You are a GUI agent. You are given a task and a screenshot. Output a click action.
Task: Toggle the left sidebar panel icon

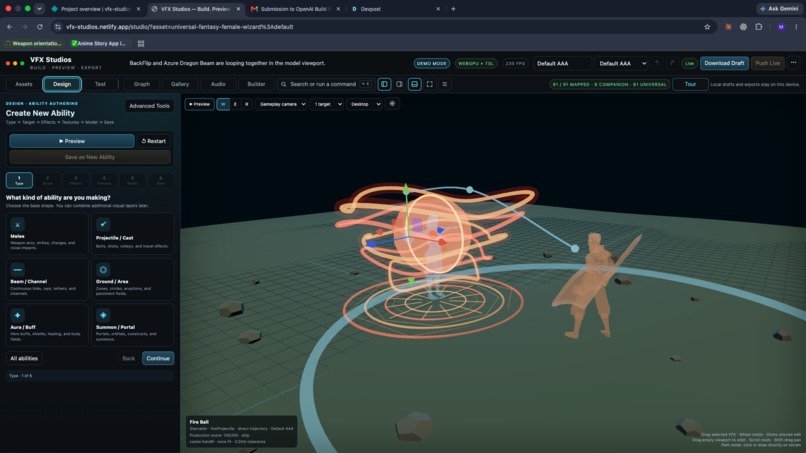[384, 84]
